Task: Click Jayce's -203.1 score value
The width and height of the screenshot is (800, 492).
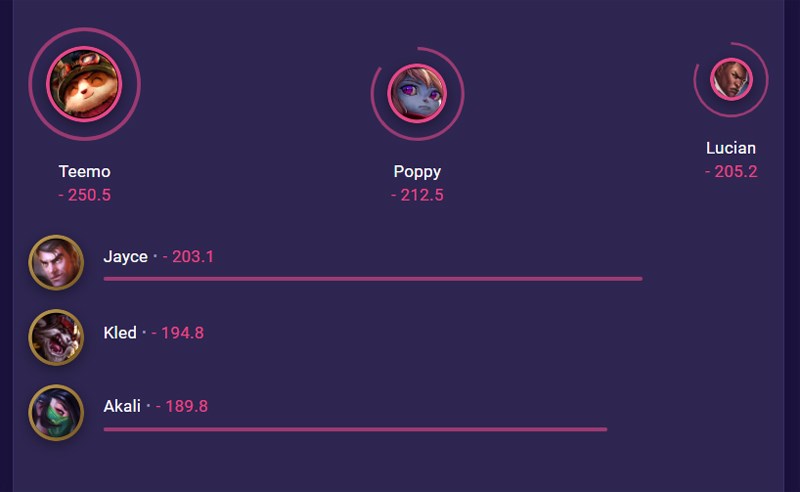Action: pyautogui.click(x=188, y=257)
